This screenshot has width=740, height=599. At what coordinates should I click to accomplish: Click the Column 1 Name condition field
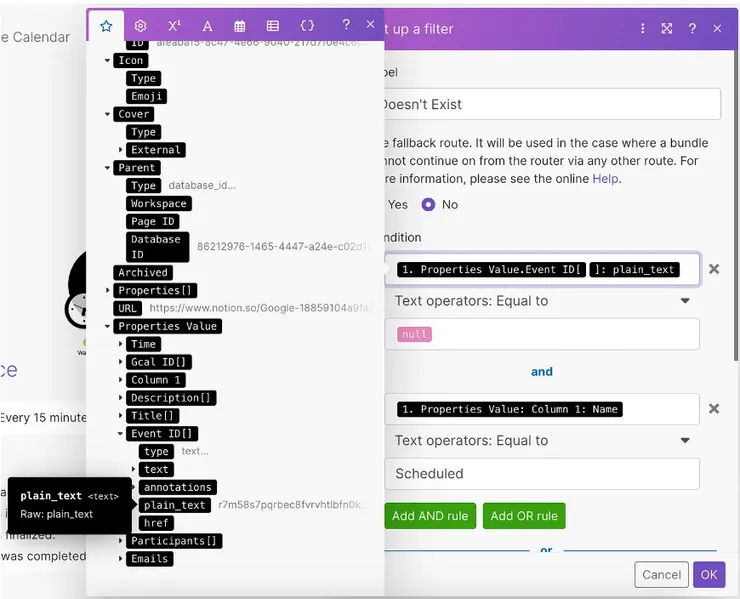pos(542,409)
